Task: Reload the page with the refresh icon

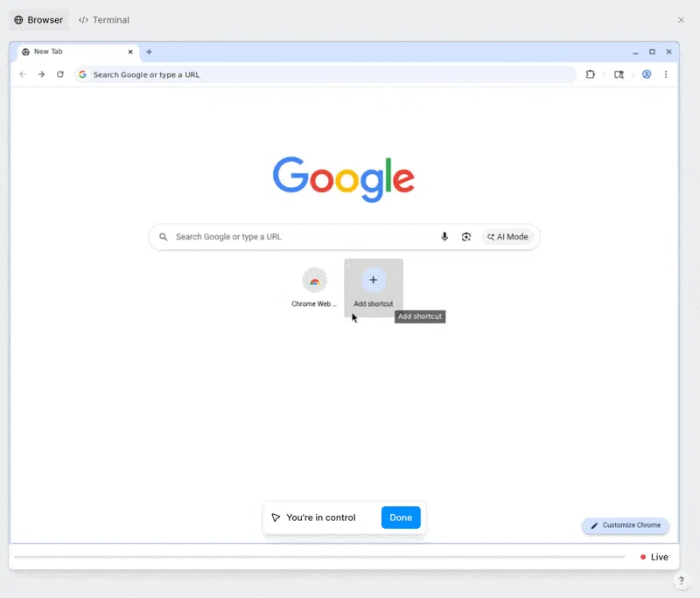Action: pyautogui.click(x=59, y=74)
